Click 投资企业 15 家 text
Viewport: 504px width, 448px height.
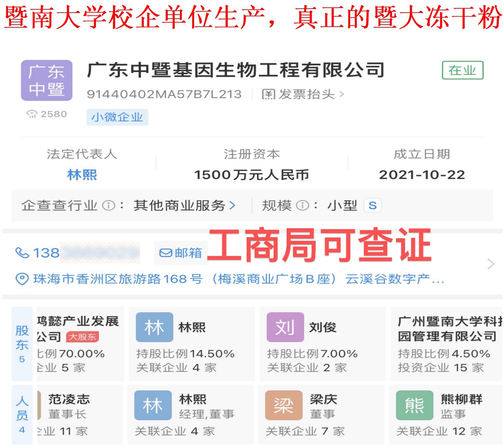(441, 368)
